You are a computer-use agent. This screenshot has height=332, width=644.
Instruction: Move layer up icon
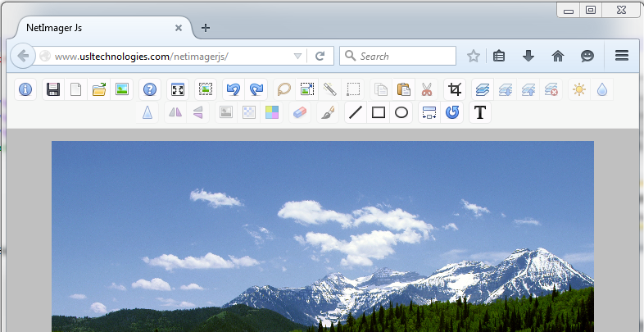coord(528,89)
